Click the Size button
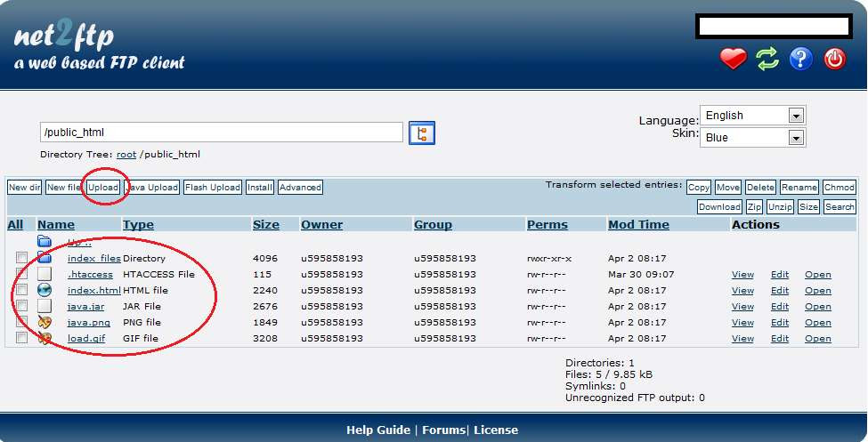 (x=808, y=207)
